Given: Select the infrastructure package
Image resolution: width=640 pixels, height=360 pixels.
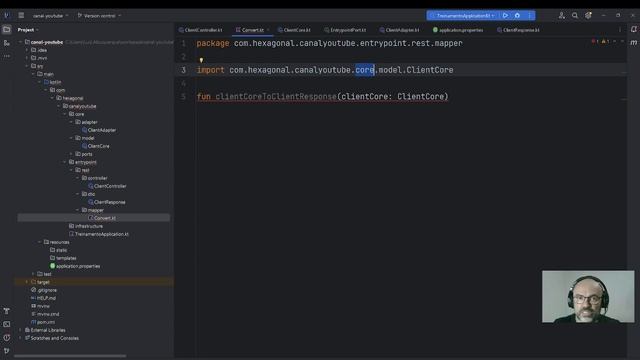Looking at the screenshot, I should [86, 226].
